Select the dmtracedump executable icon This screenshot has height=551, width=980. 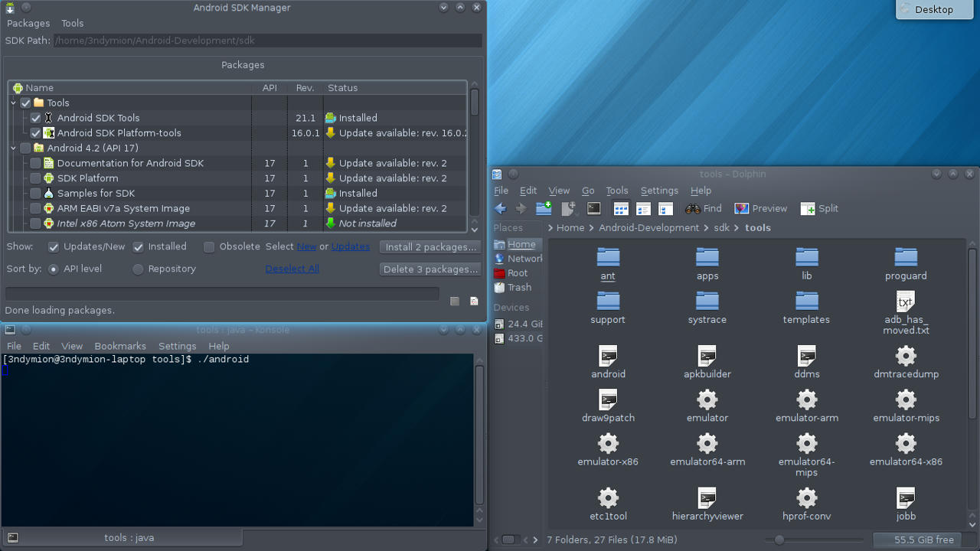pos(906,355)
